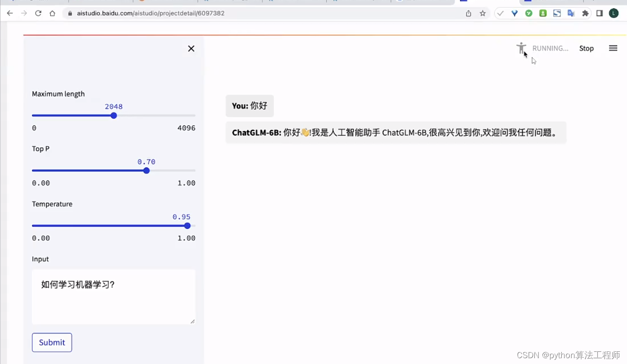Open the extensions puzzle menu
627x364 pixels.
pos(585,13)
